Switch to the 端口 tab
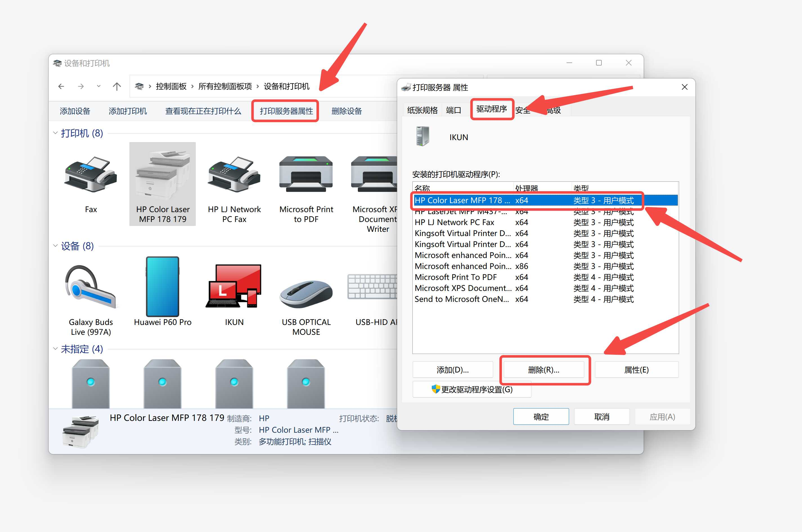The width and height of the screenshot is (802, 532). 453,110
